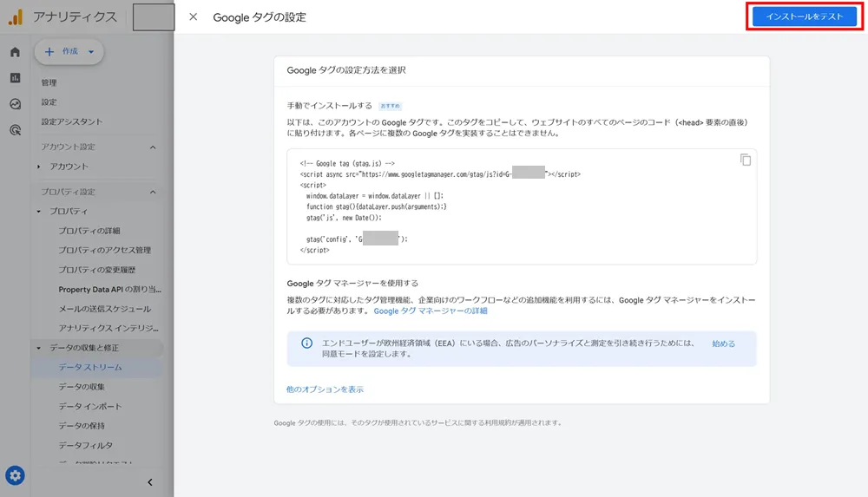This screenshot has width=868, height=497.
Task: Select データ インポート in the sidebar
Action: [x=89, y=406]
